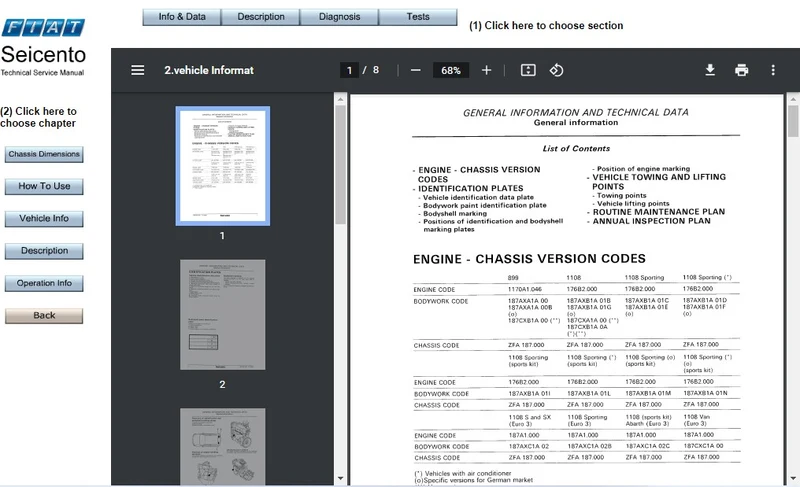The height and width of the screenshot is (487, 800).
Task: Open the Chassis Dimensions chapter
Action: 44,154
